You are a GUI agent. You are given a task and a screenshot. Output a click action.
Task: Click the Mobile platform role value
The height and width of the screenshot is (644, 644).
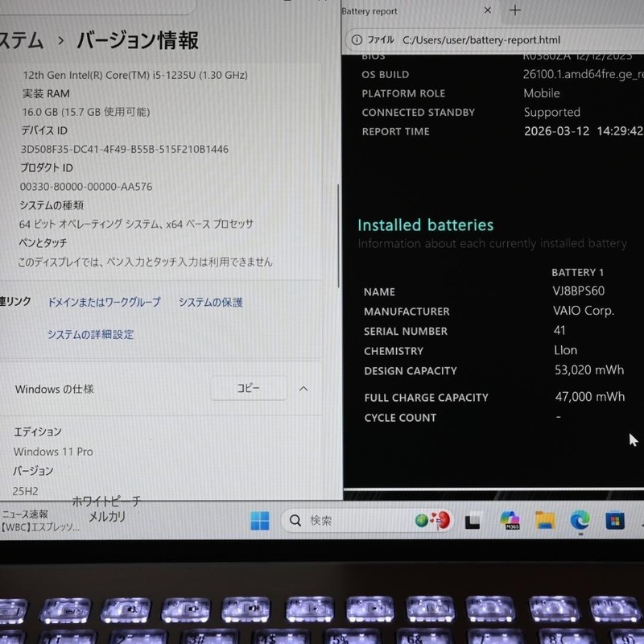(541, 93)
